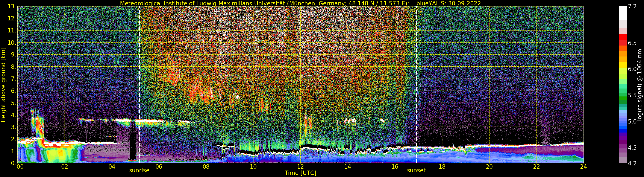The height and width of the screenshot is (177, 644).
Task: Click the 12 tick label on the time axis
Action: tap(300, 167)
